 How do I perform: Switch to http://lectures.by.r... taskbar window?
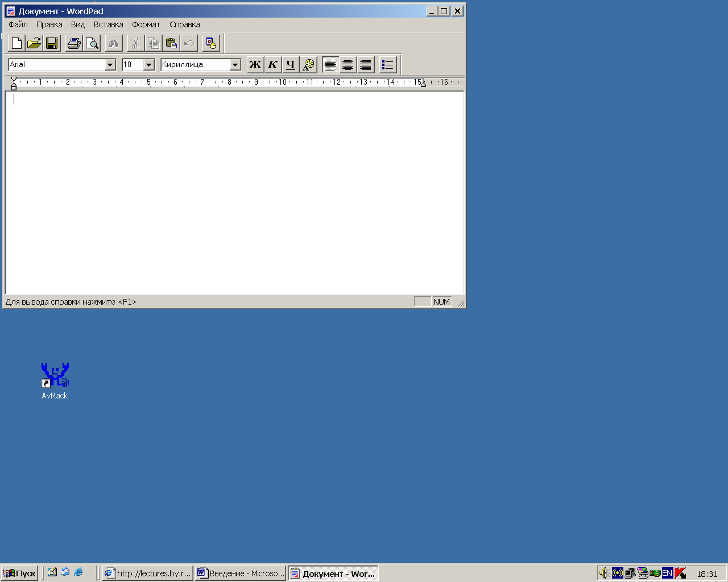pos(148,573)
